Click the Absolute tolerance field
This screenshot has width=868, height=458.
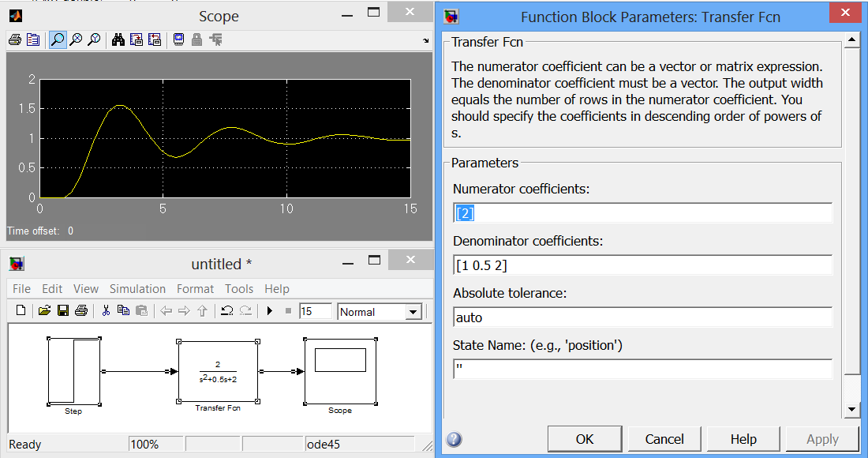[642, 317]
